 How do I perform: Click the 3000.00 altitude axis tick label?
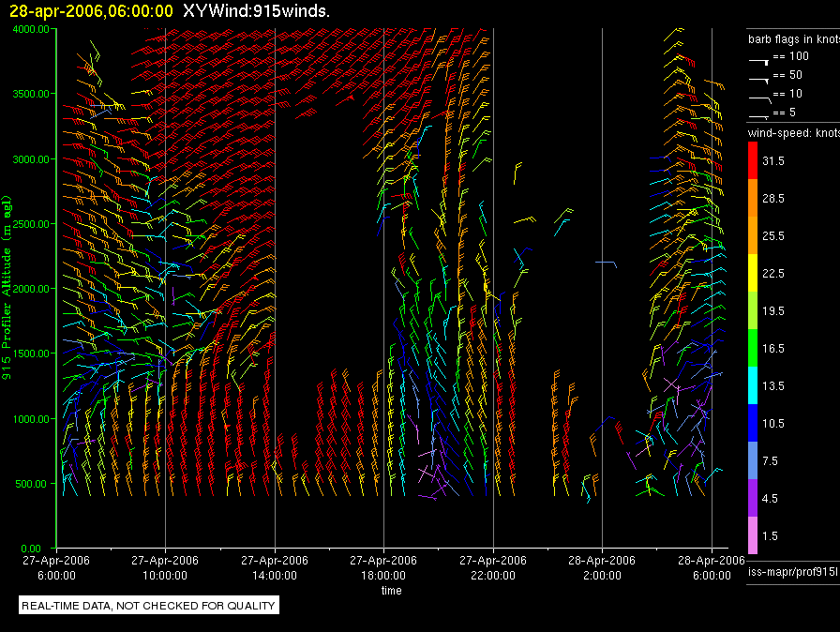[31, 159]
